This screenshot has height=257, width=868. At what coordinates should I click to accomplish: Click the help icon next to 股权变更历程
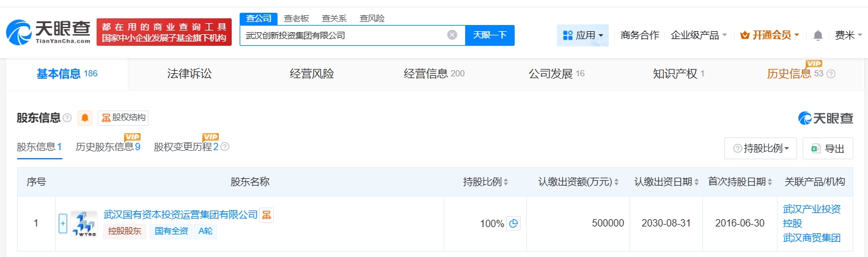[x=225, y=147]
